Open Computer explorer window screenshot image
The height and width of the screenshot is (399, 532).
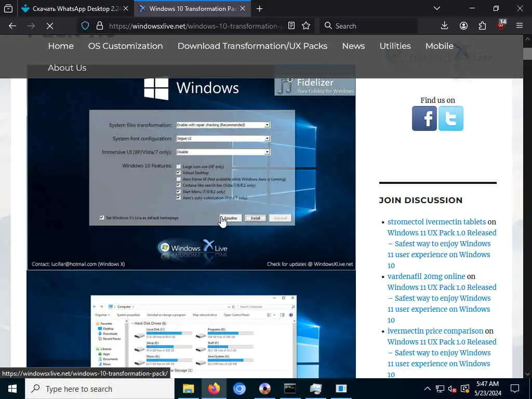(x=191, y=325)
